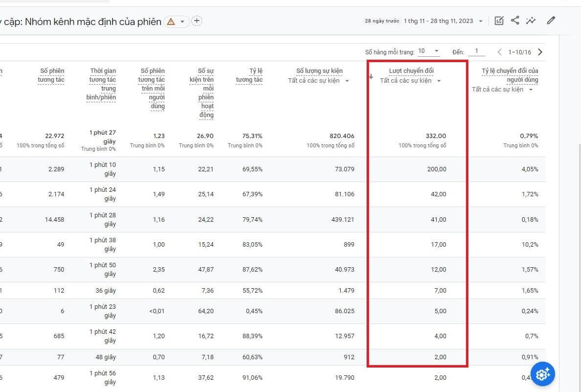
Task: Click the sort arrow in Lượt chuyển đổi
Action: pyautogui.click(x=371, y=76)
